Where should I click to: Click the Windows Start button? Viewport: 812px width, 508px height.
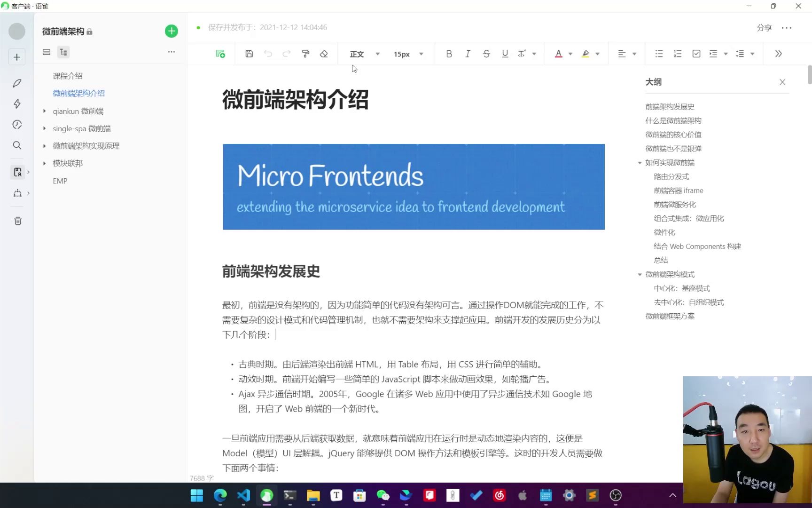[x=197, y=495]
